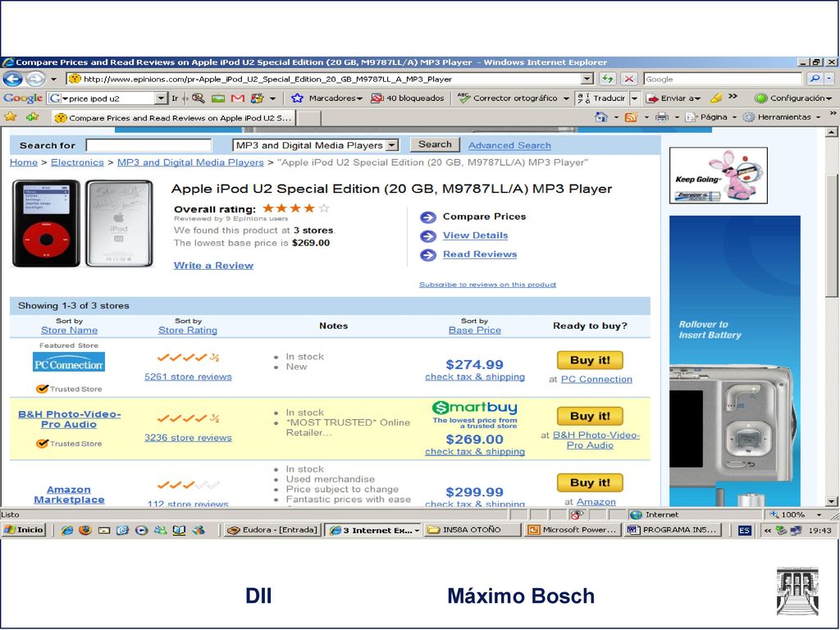Click the Search button
Image resolution: width=840 pixels, height=630 pixels.
435,144
